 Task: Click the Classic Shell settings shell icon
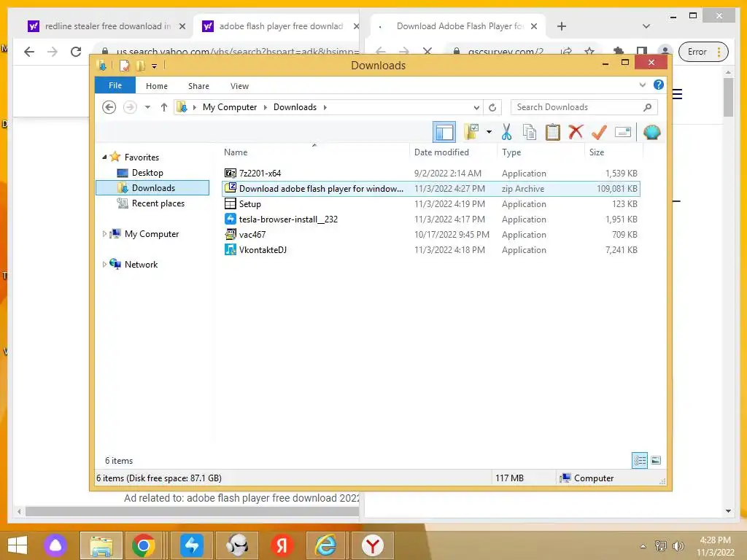pyautogui.click(x=651, y=132)
